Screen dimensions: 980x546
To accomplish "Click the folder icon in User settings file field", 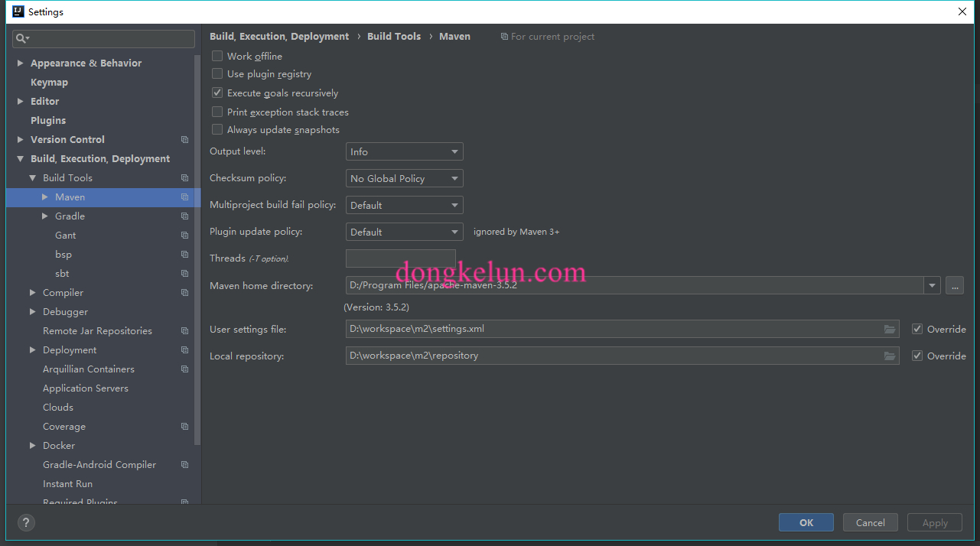I will pyautogui.click(x=890, y=330).
